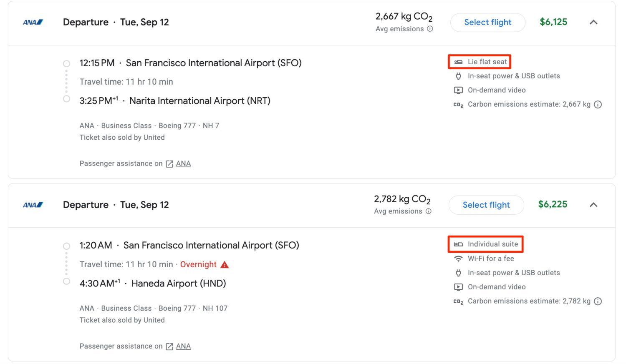Click the SFO departure stop circle marker
The image size is (626, 364).
67,63
